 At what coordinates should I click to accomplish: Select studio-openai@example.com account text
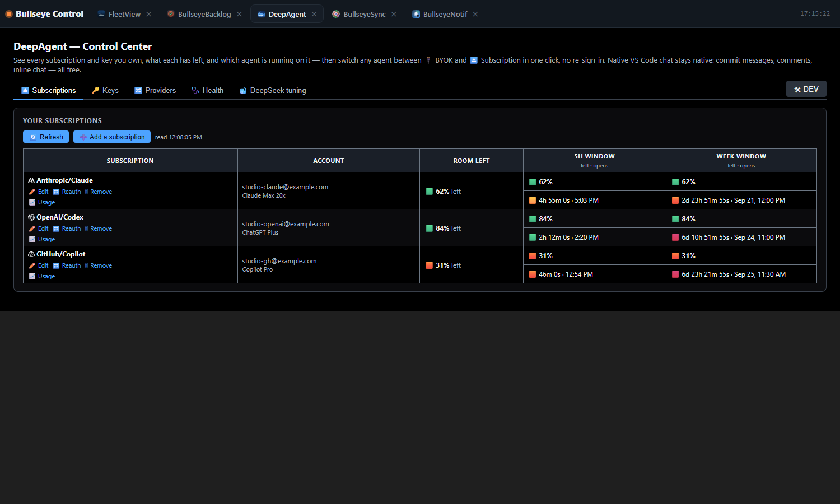(286, 224)
